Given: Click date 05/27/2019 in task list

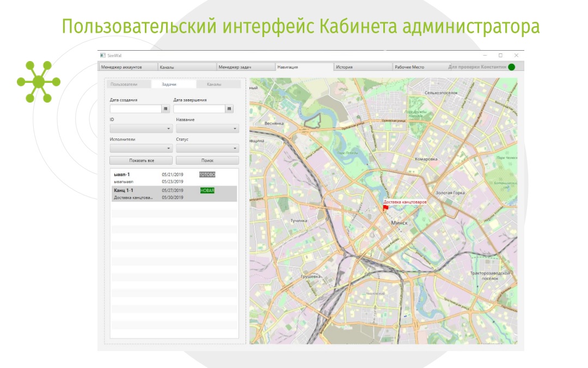Looking at the screenshot, I should [x=173, y=190].
